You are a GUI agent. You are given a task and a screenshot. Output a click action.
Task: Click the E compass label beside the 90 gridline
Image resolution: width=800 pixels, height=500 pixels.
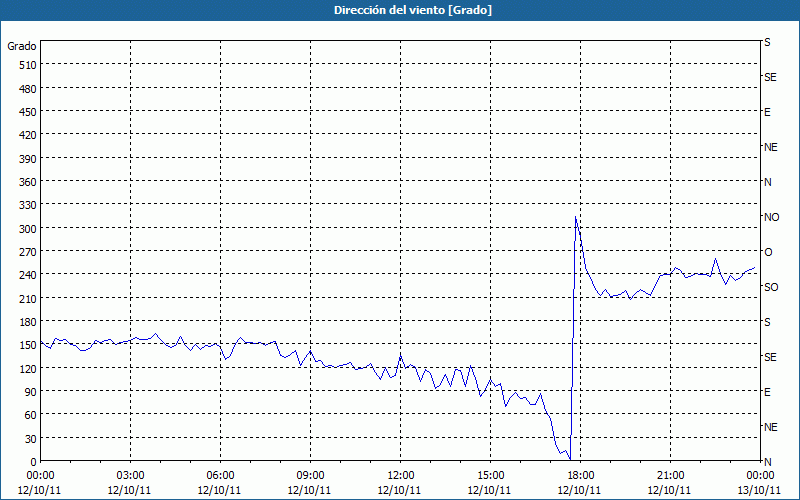point(767,392)
